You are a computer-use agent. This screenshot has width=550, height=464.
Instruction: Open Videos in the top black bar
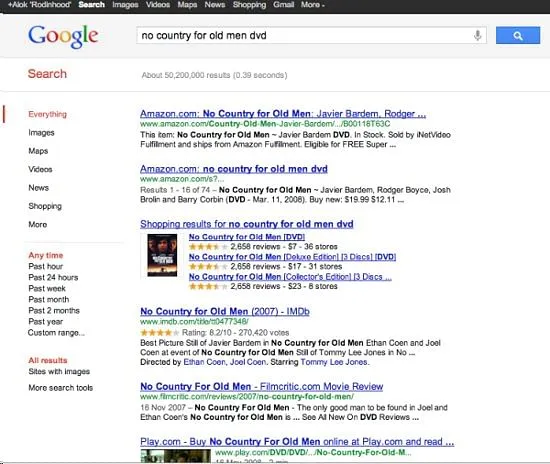coord(158,5)
